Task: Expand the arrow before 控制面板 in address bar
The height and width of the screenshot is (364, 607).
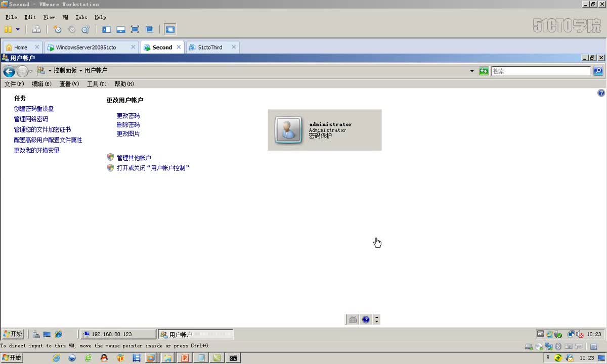Action: pyautogui.click(x=50, y=71)
